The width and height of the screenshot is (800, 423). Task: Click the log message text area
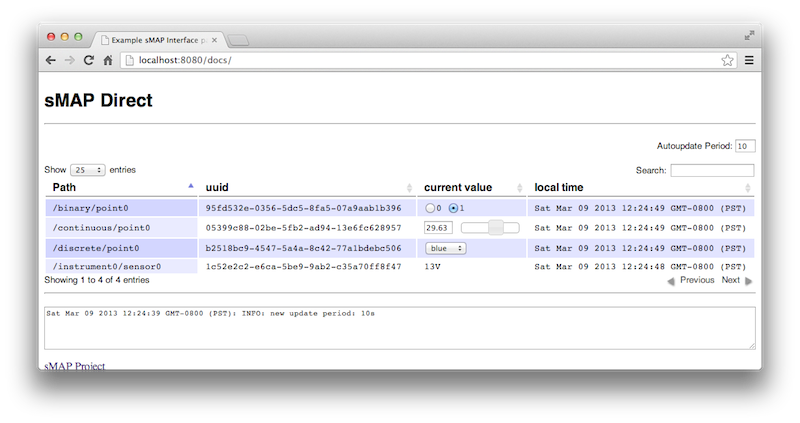(399, 328)
